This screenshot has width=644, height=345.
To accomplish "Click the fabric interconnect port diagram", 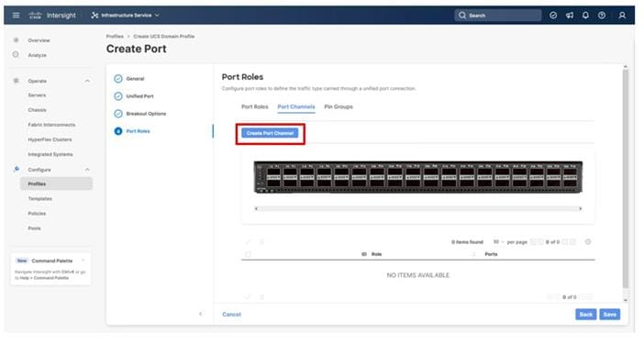I will 418,177.
